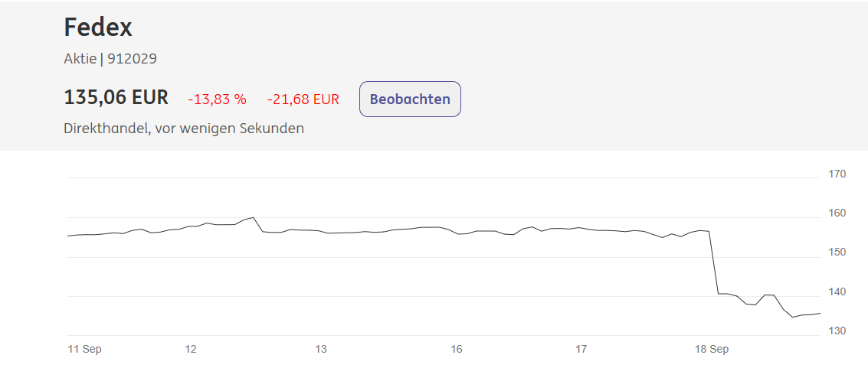868x368 pixels.
Task: Click the -21,68 EUR change value
Action: 303,99
